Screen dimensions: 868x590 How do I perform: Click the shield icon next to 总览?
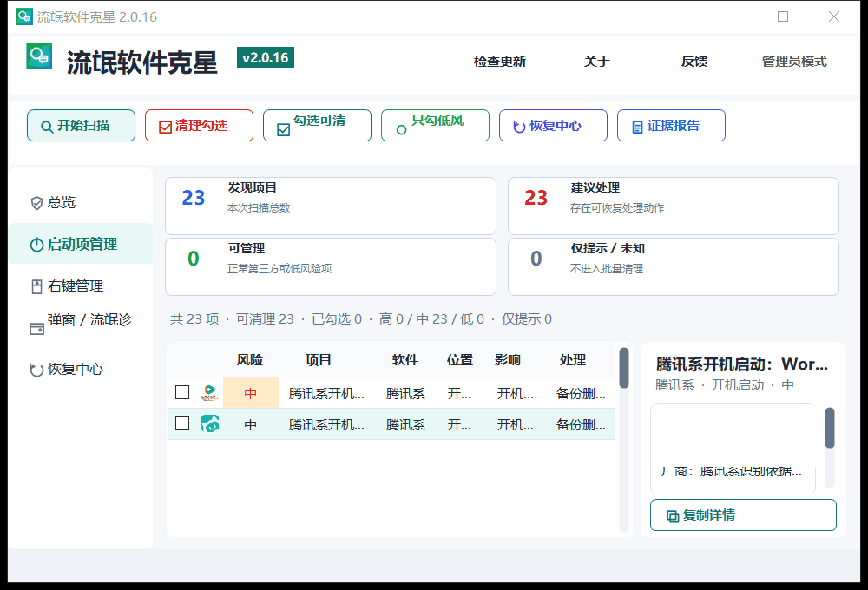point(36,203)
